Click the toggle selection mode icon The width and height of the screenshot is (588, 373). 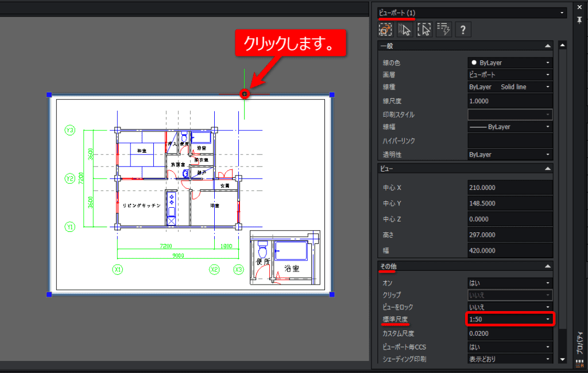click(385, 29)
